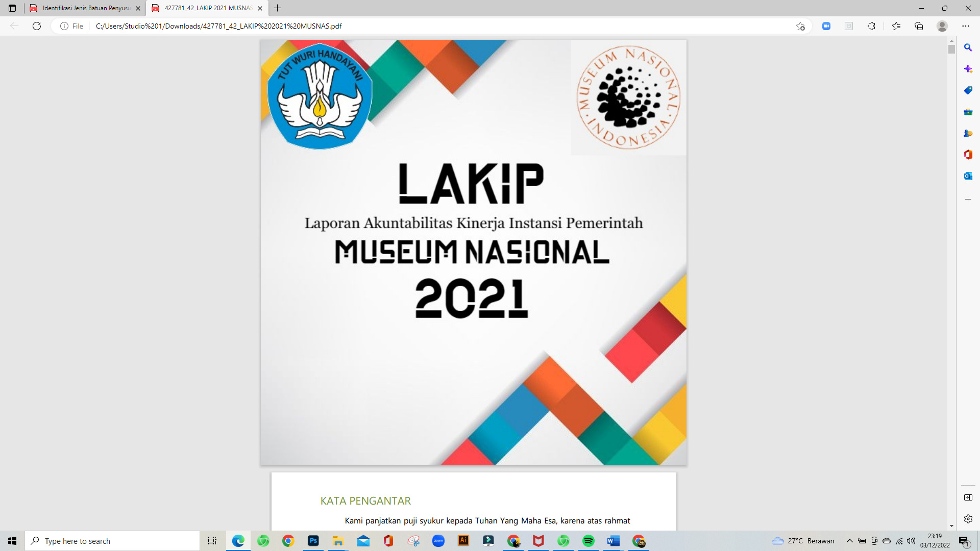Open a new browser tab
The width and height of the screenshot is (980, 551).
pyautogui.click(x=277, y=8)
